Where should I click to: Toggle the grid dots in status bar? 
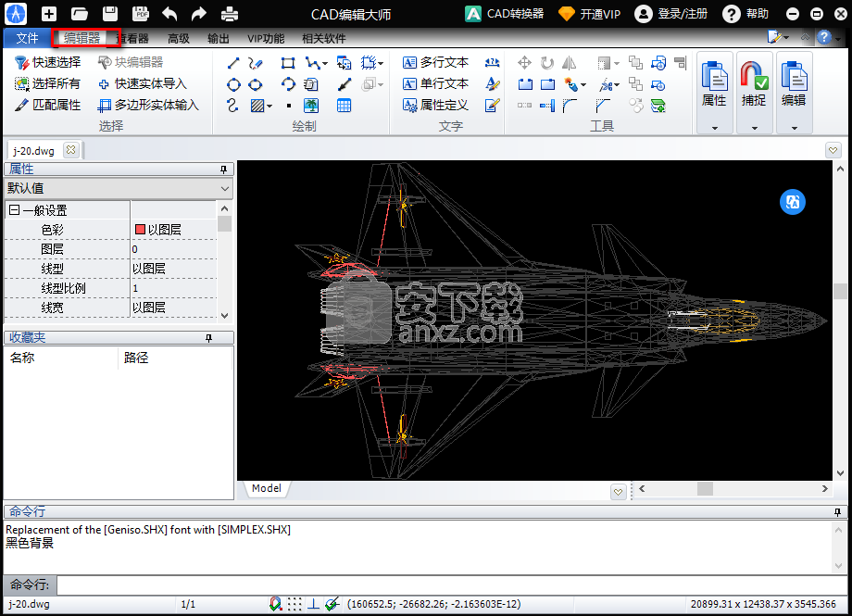[x=294, y=604]
